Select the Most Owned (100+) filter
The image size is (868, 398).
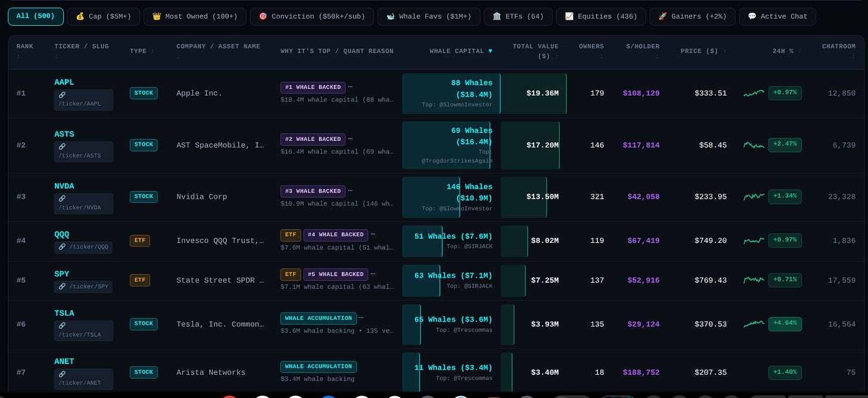[x=195, y=17]
